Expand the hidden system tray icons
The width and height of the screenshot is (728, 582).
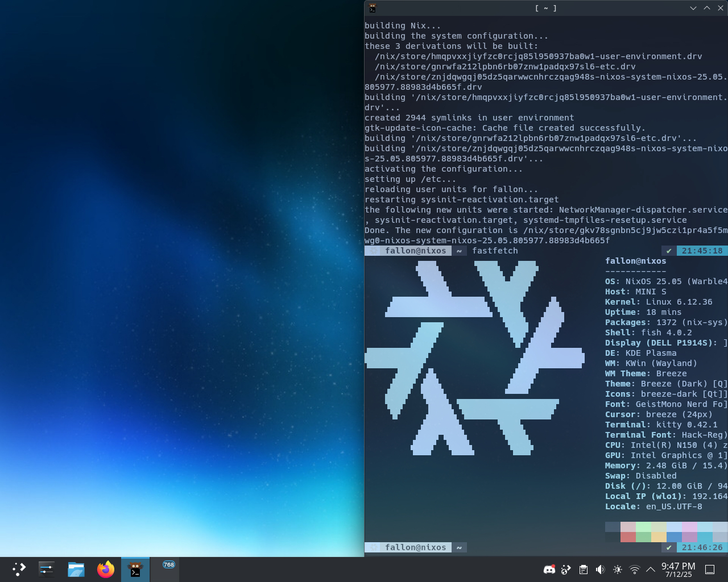[651, 569]
